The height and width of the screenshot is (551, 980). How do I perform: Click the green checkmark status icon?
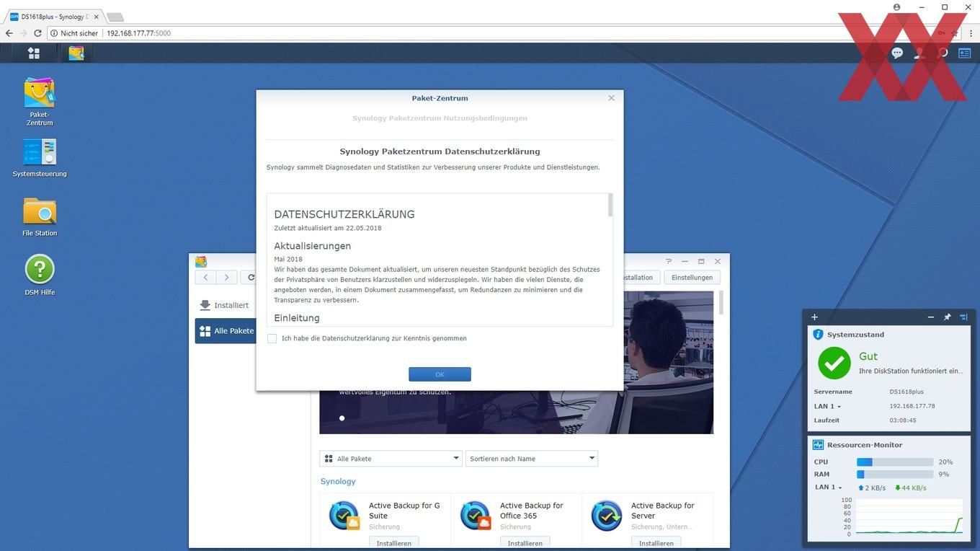834,363
